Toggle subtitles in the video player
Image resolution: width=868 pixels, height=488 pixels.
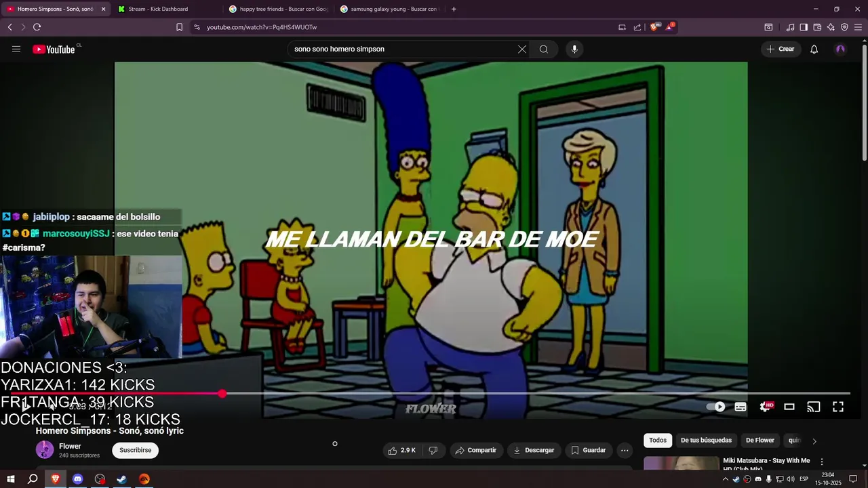click(741, 407)
